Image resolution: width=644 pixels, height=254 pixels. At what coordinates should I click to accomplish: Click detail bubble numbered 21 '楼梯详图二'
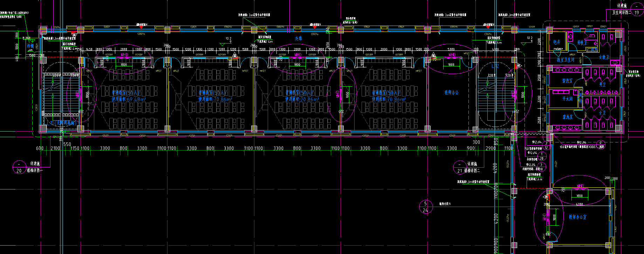[x=460, y=167]
